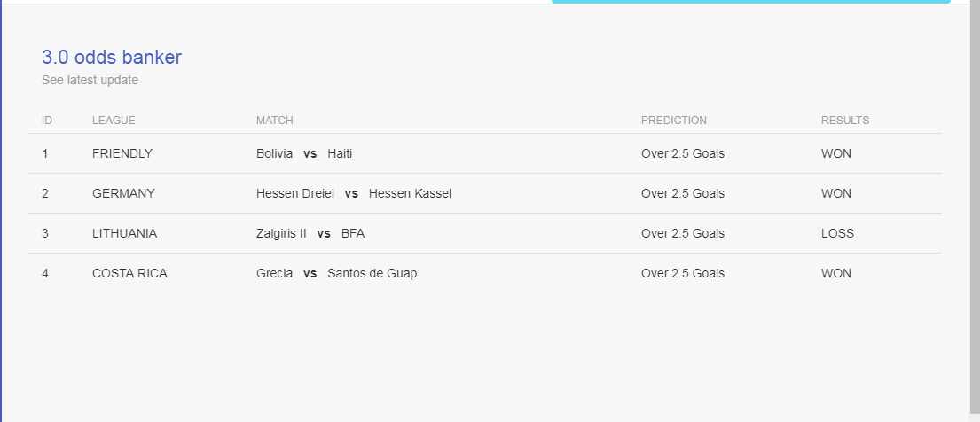Click the Zalgiris II vs BFA match
This screenshot has height=422, width=980.
[310, 233]
